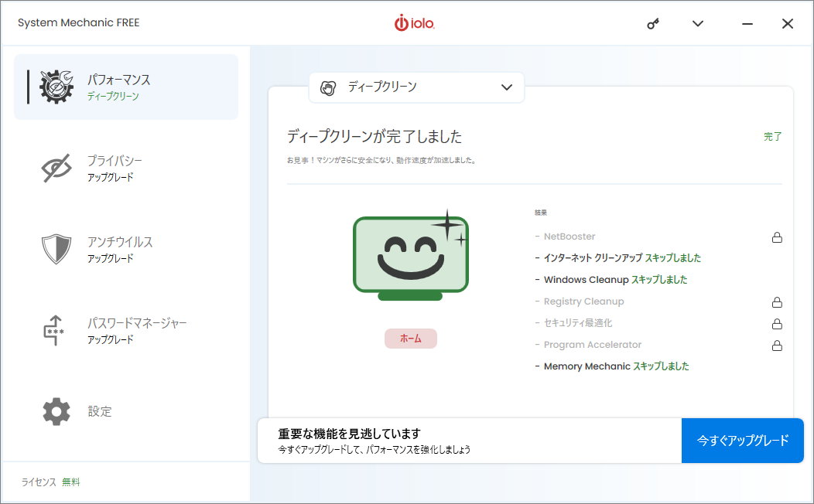The width and height of the screenshot is (814, 504).
Task: Click the 今すぐアップグレード button
Action: 742,441
